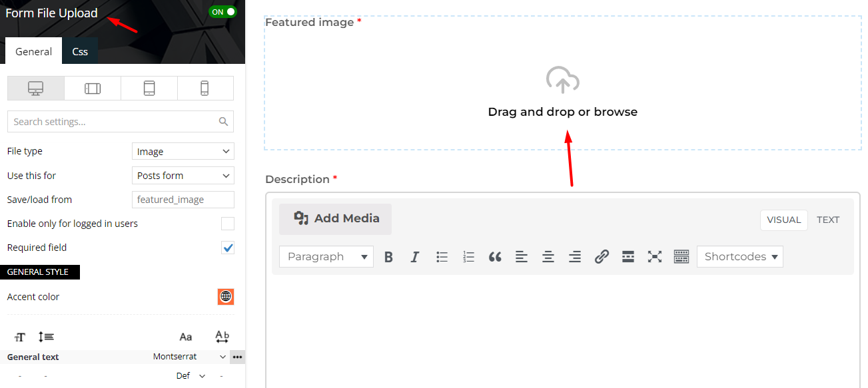Open the Use this for dropdown
The image size is (868, 388).
click(183, 176)
